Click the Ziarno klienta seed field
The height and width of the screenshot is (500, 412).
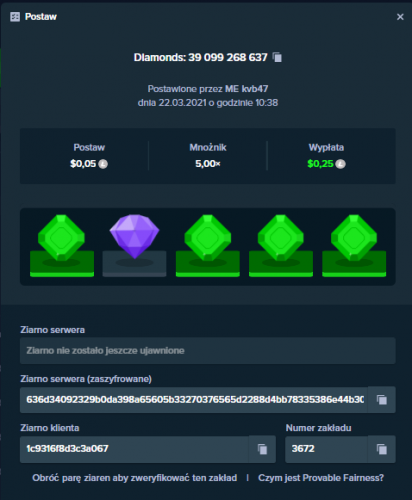click(x=134, y=449)
